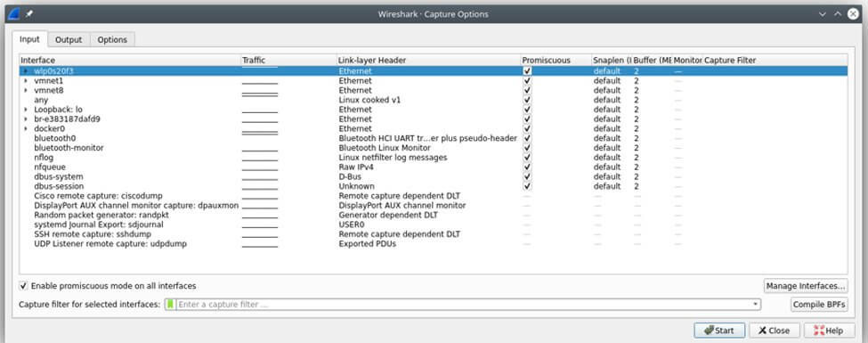The width and height of the screenshot is (868, 343).
Task: Sort by Link-layer Header column
Action: (429, 60)
